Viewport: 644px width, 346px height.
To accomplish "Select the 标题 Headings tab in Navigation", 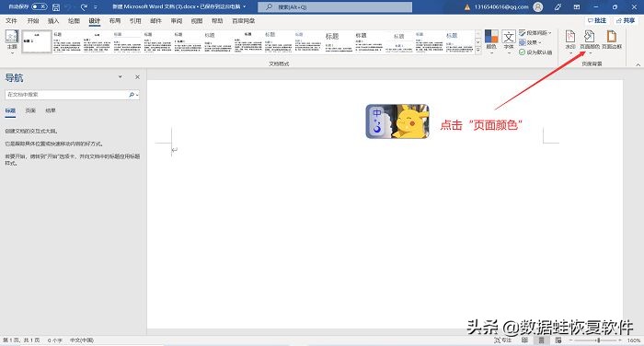I will (x=10, y=111).
